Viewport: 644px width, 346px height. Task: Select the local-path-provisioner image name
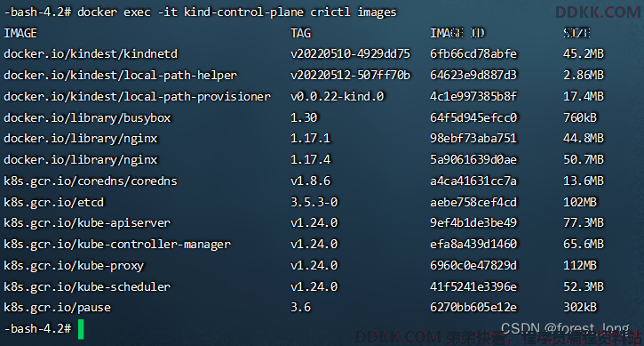point(137,97)
